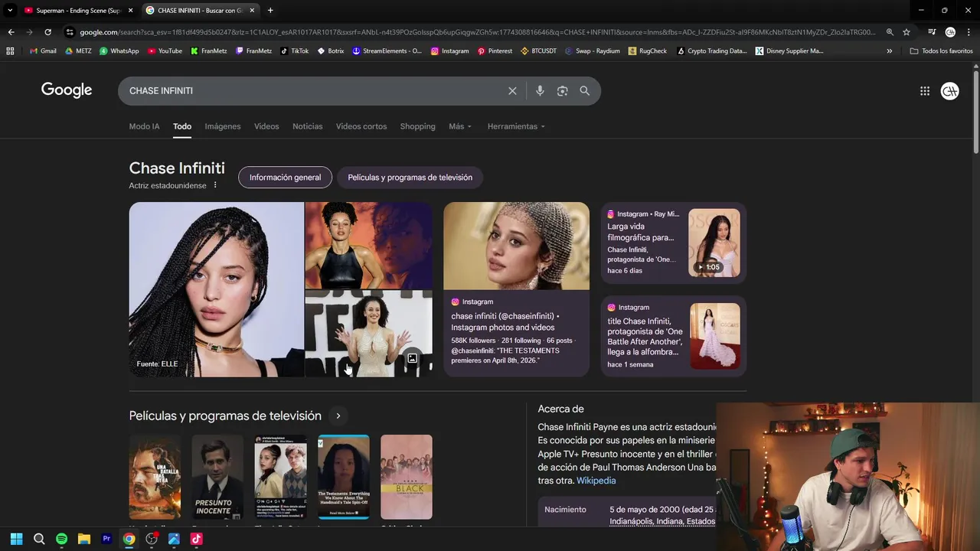Open OBS Studio from the taskbar
The height and width of the screenshot is (551, 980).
point(152,539)
